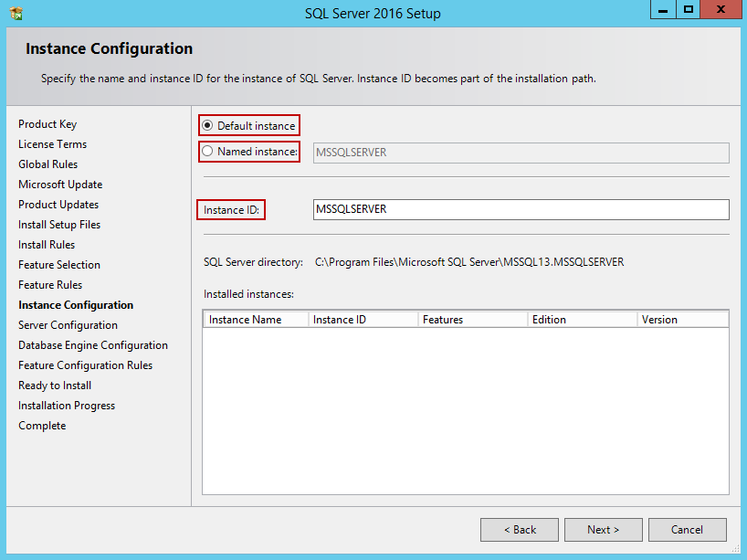The height and width of the screenshot is (560, 747).
Task: Select the Complete step
Action: tap(42, 426)
